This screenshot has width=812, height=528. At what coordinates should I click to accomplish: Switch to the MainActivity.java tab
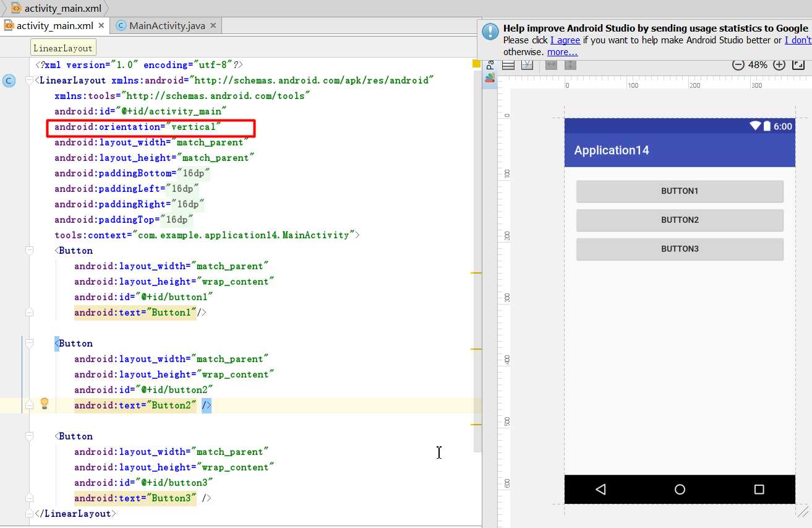pos(166,25)
